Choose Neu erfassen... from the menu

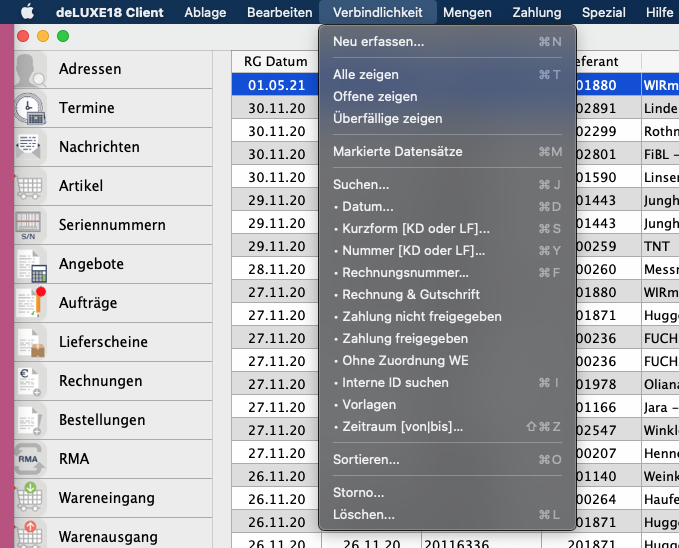pyautogui.click(x=447, y=42)
